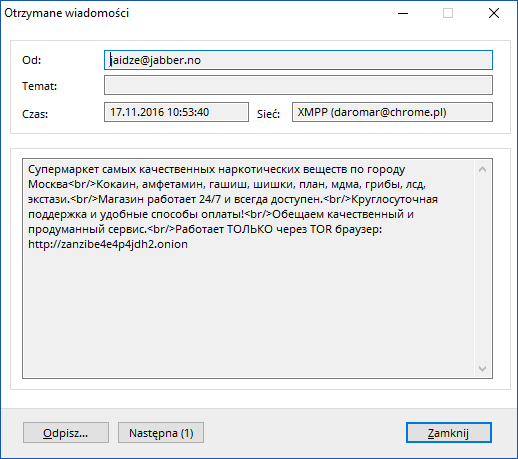This screenshot has width=518, height=459.
Task: Click the Otrzymane wiadomości title bar text
Action: pos(67,13)
